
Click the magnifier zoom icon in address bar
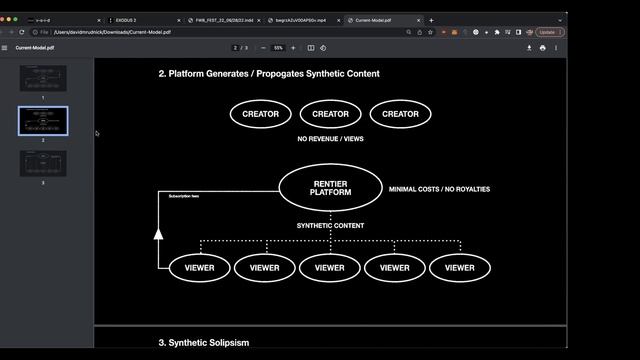tap(409, 32)
